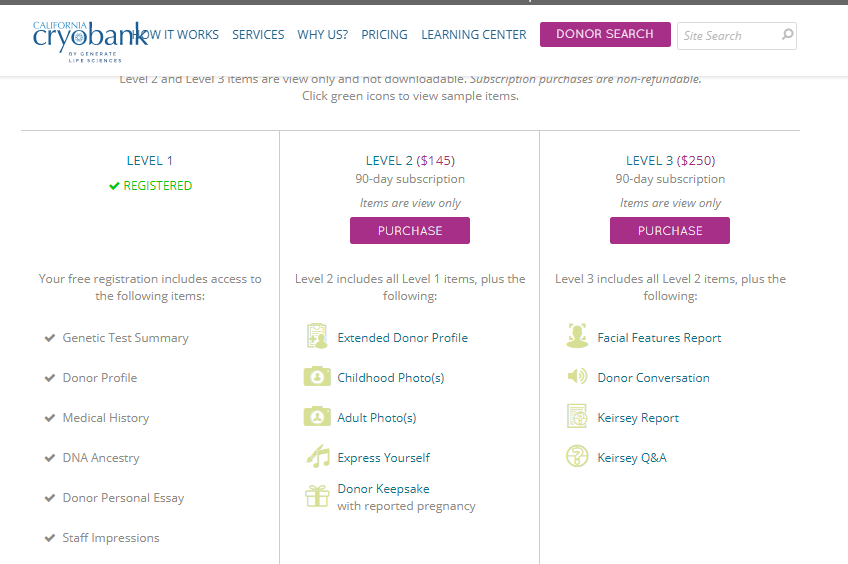Open the Learning Center menu
848x564 pixels.
pyautogui.click(x=473, y=35)
